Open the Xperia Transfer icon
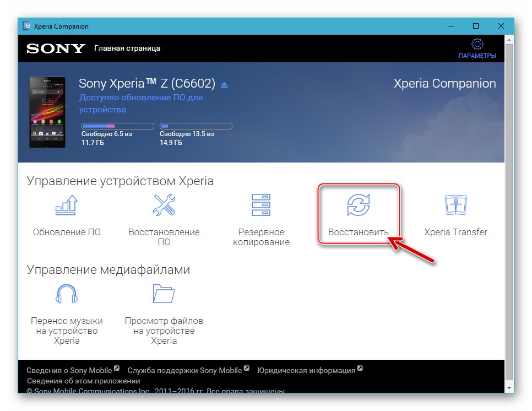This screenshot has height=411, width=532. (456, 205)
